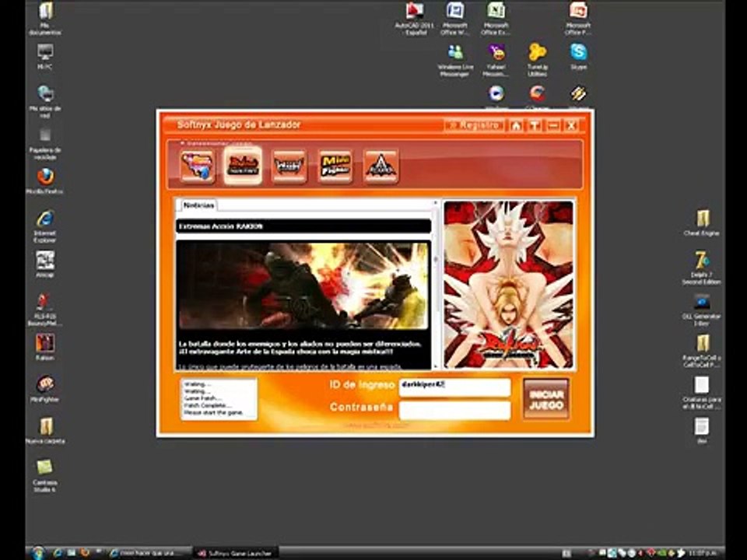This screenshot has height=560, width=747.
Task: Click 'Please start the game.' status text
Action: tap(213, 412)
